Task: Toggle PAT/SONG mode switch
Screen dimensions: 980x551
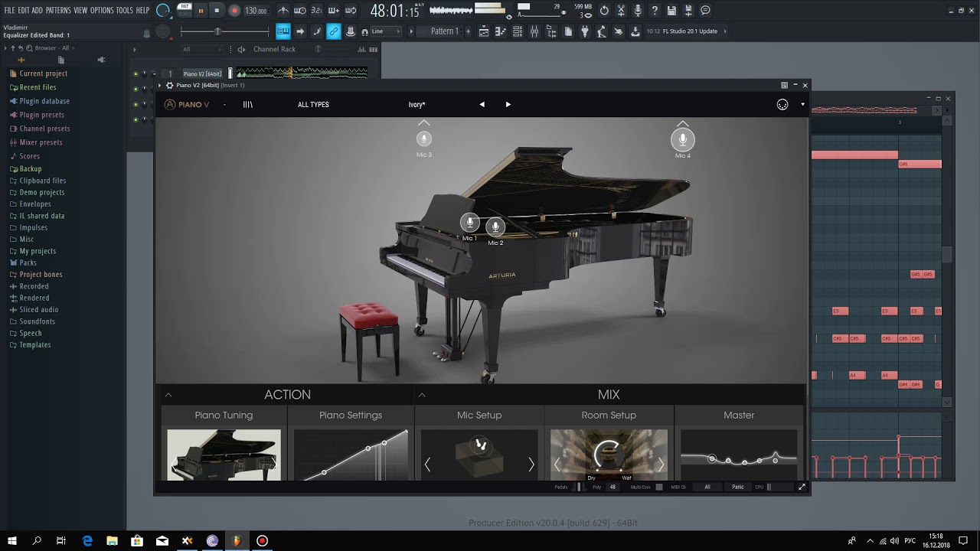Action: coord(185,10)
